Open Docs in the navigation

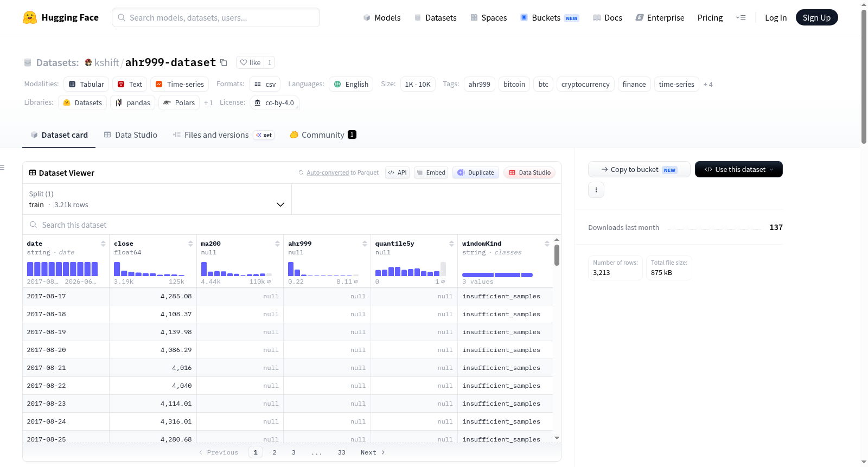pos(608,18)
